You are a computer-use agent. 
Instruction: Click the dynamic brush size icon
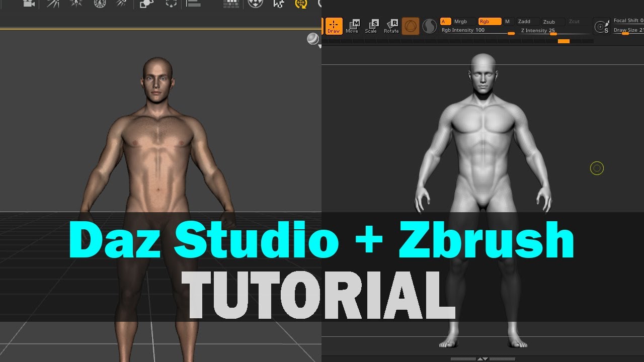click(601, 26)
